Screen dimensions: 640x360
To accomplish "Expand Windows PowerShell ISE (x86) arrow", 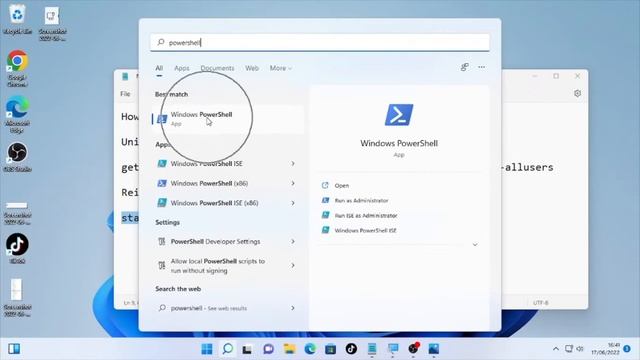I will (x=293, y=203).
